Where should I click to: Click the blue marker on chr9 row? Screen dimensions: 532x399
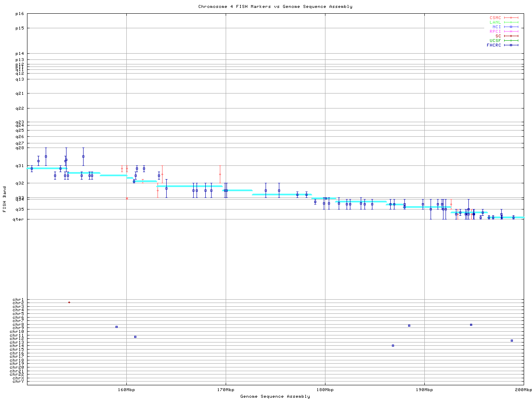pos(116,327)
